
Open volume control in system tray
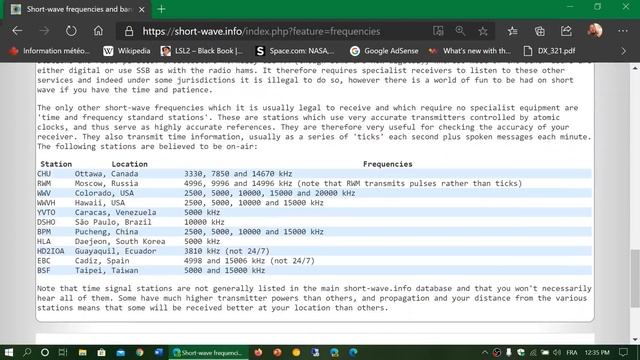(x=557, y=352)
